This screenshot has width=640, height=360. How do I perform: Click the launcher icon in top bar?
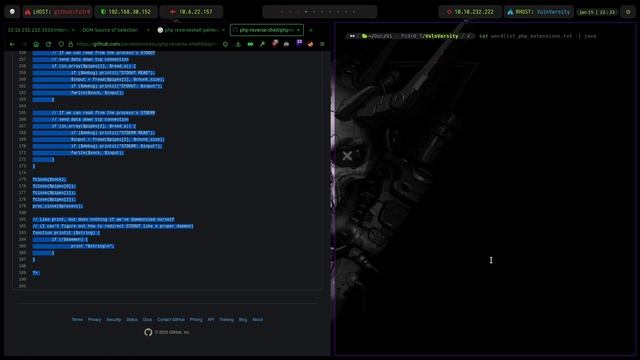tap(12, 12)
